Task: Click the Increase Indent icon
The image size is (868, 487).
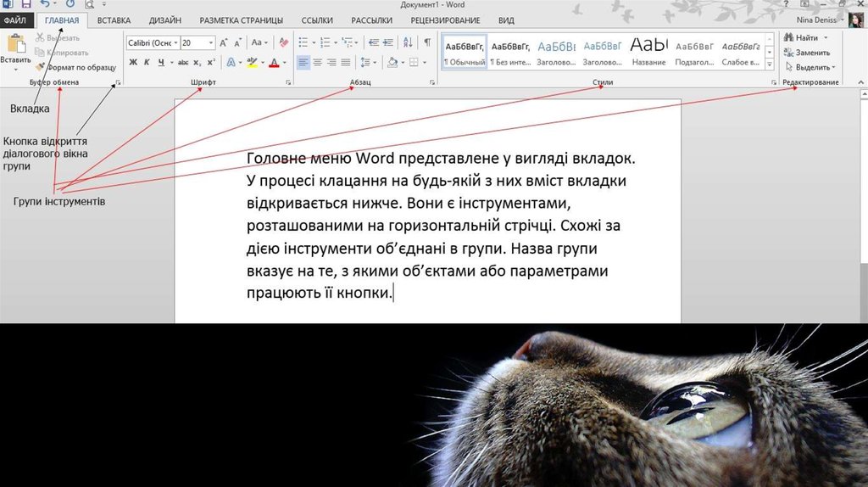Action: [x=390, y=42]
